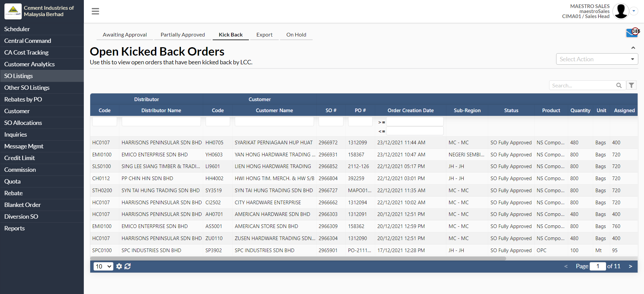
Task: Toggle the hamburger sidebar menu
Action: [95, 11]
